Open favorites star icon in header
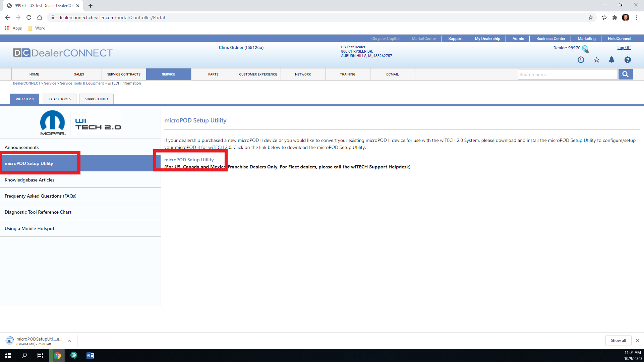 597,60
